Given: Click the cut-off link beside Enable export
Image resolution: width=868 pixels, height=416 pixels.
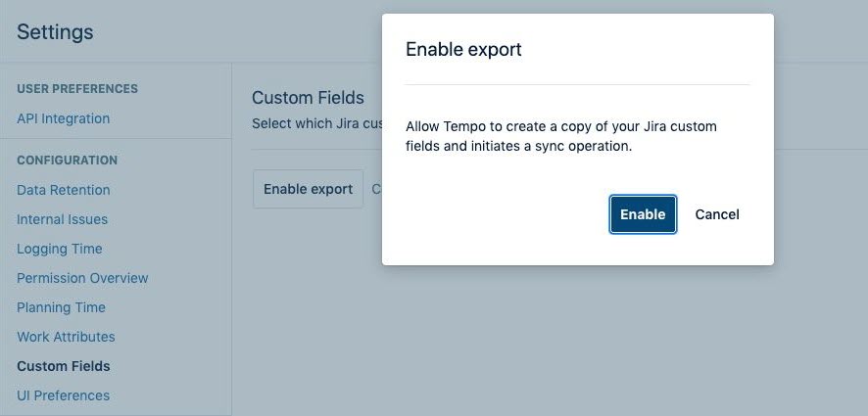Looking at the screenshot, I should (375, 189).
